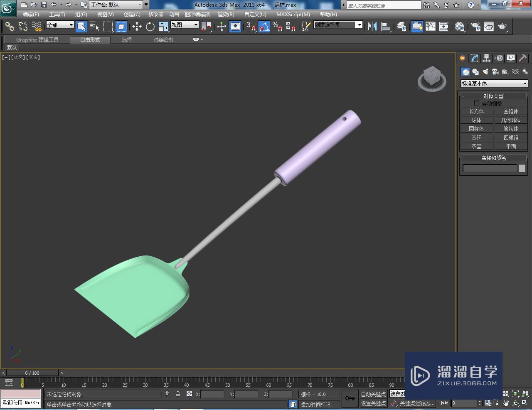Toggle 自动关键点 auto key mode
532x410 pixels.
tap(373, 394)
